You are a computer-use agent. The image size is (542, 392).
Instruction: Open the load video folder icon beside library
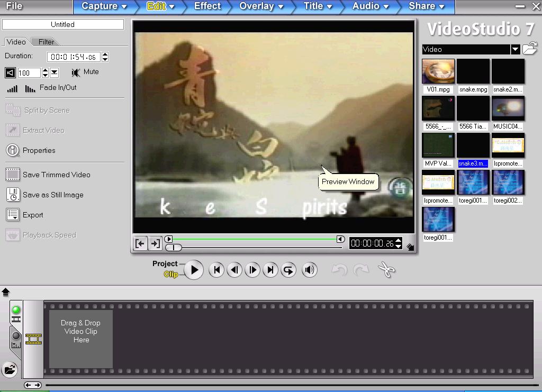click(x=530, y=49)
